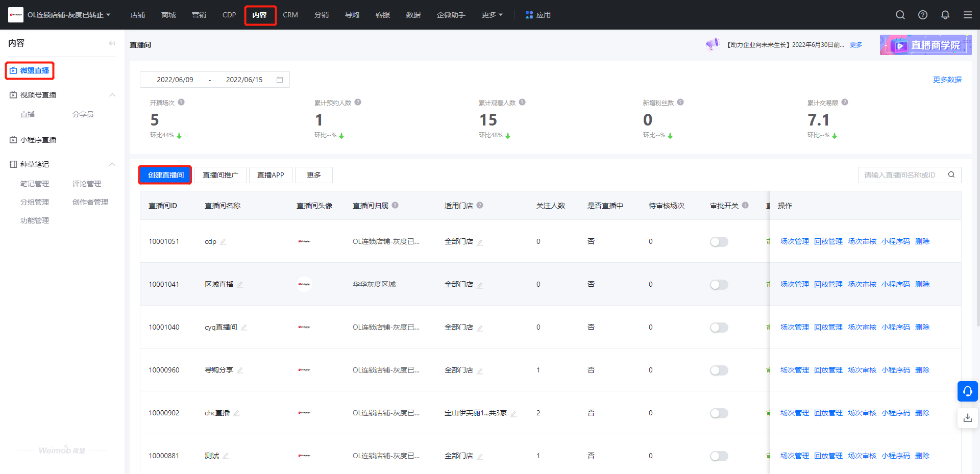Open the calendar icon in date range
Image resolution: width=980 pixels, height=474 pixels.
(280, 80)
